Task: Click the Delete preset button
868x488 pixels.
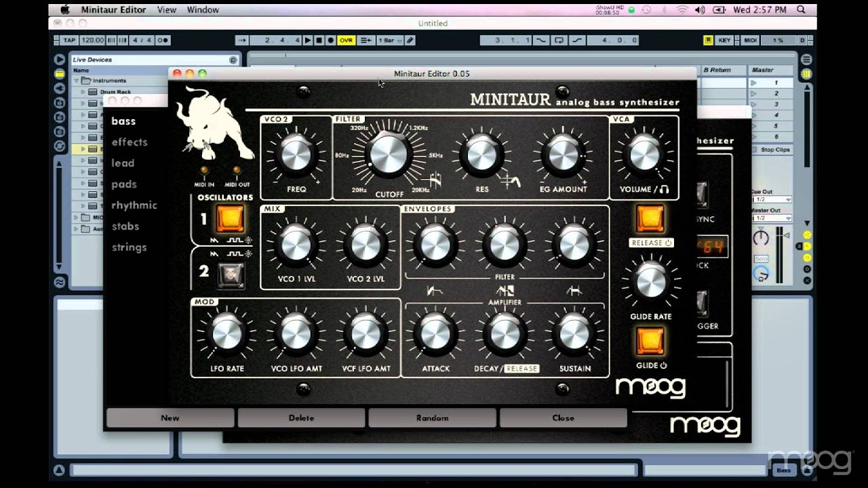Action: pyautogui.click(x=301, y=418)
